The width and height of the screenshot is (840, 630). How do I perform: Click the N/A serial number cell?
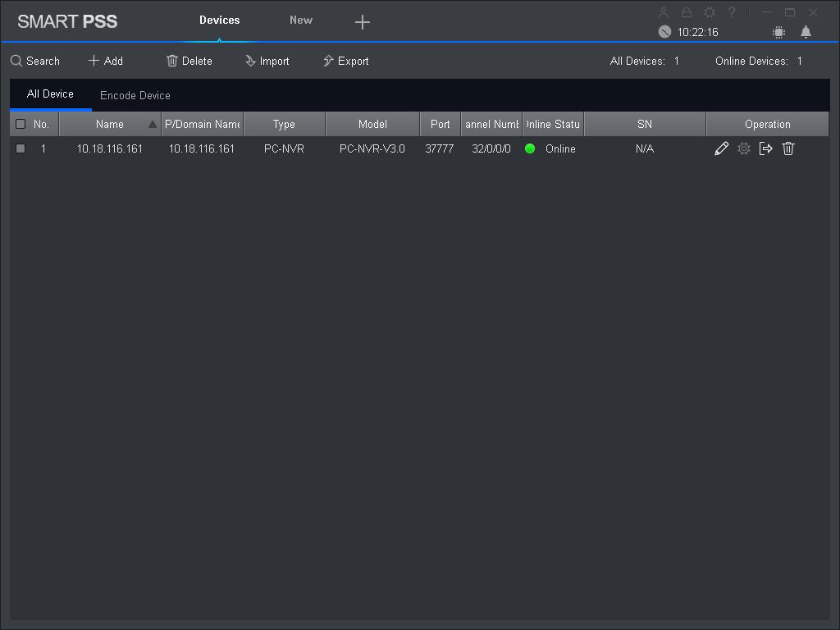pos(645,148)
